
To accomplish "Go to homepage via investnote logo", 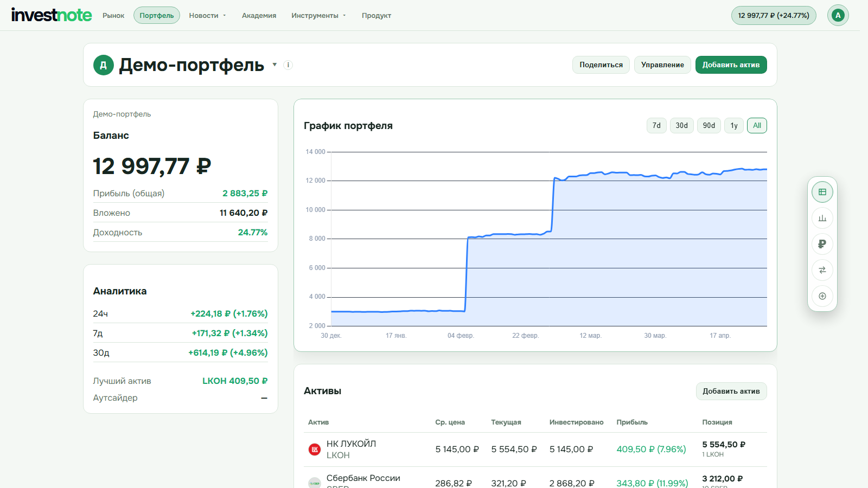I will (52, 15).
